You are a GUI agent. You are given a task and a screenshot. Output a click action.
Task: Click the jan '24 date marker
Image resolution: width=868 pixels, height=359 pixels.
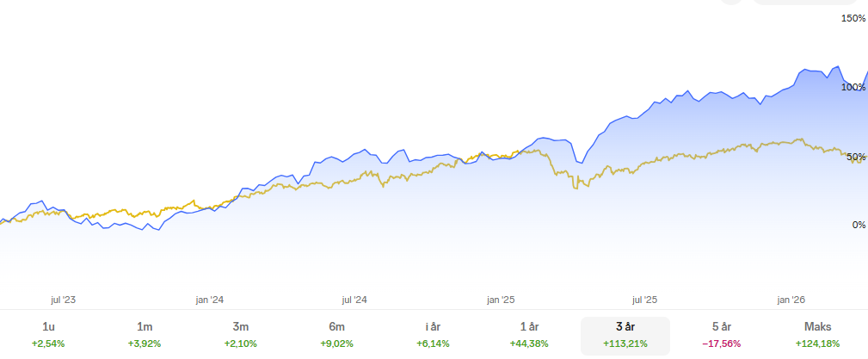point(209,300)
